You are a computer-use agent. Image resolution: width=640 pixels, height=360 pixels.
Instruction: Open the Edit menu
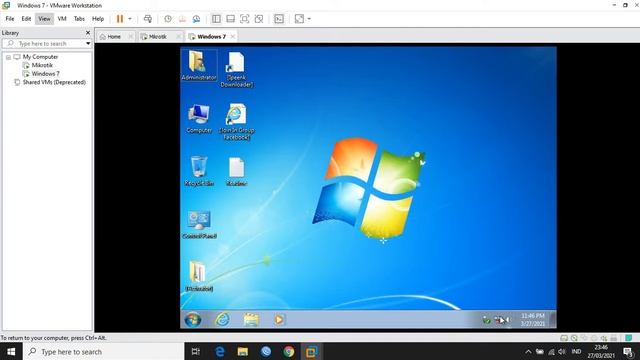tap(26, 19)
